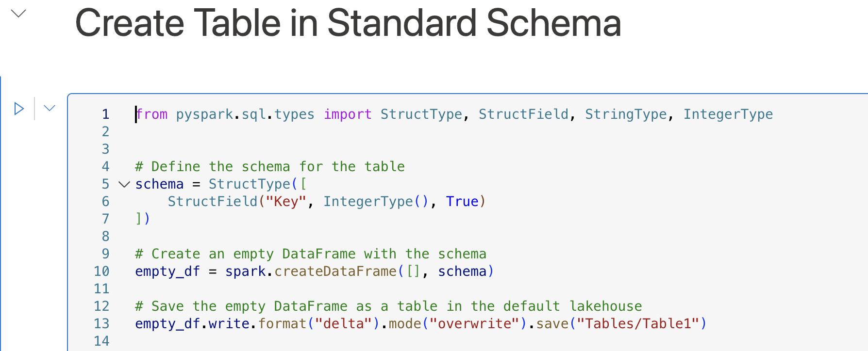This screenshot has height=351, width=868.
Task: Click the Create Table in Standard Schema heading
Action: (348, 23)
